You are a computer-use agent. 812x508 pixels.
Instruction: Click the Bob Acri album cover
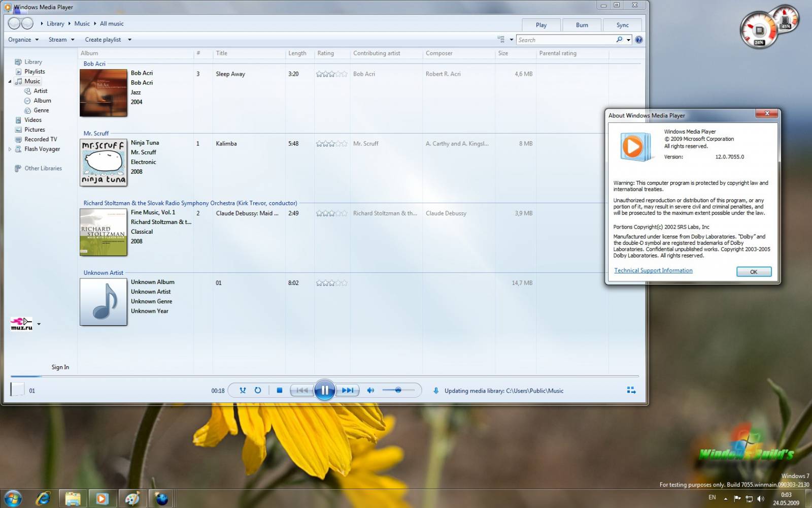[x=104, y=93]
